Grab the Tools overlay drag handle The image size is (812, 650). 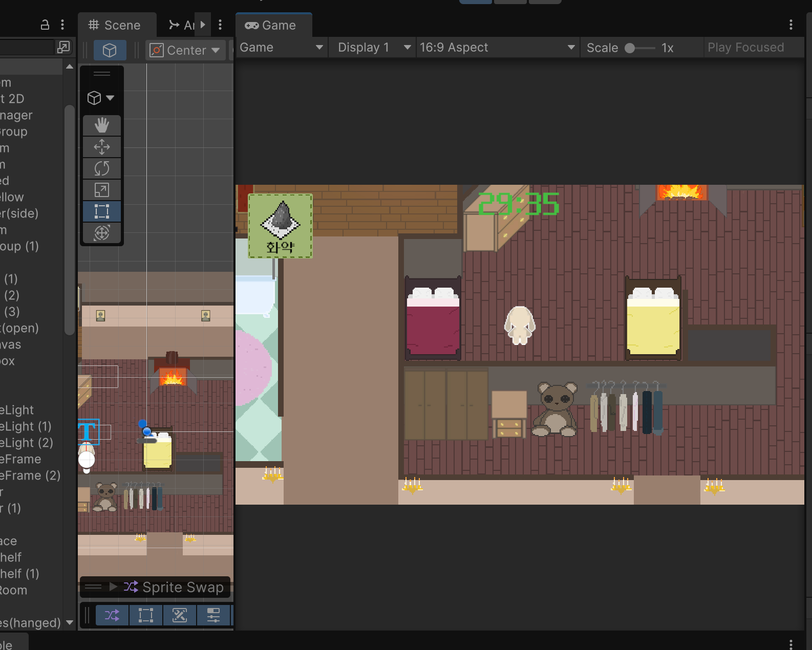[x=102, y=74]
